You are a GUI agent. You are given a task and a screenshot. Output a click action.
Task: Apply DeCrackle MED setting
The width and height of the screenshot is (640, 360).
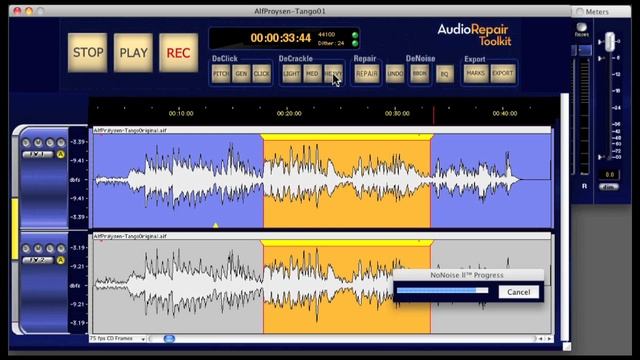[312, 74]
